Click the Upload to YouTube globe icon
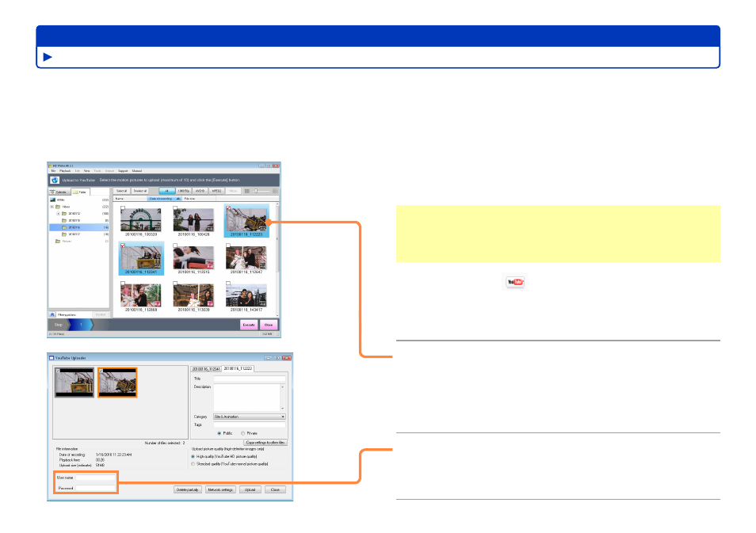 (55, 181)
